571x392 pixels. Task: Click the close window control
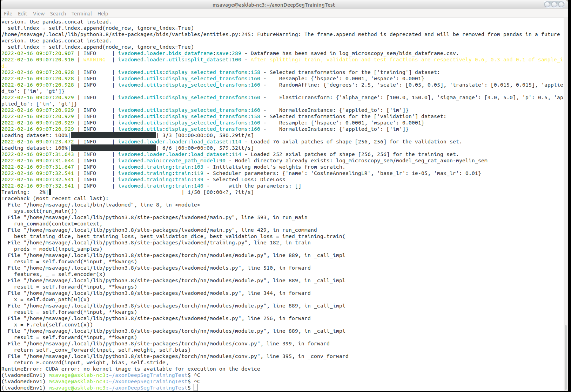pos(561,4)
